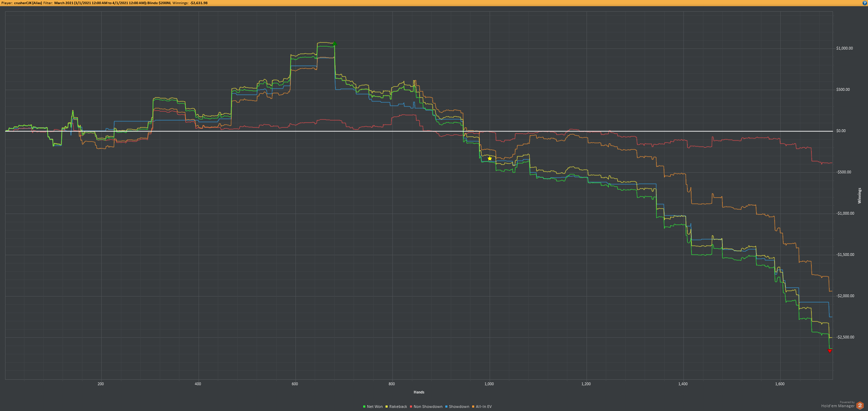This screenshot has width=868, height=411.
Task: Click the 1,600 hands x-axis label
Action: tap(780, 384)
